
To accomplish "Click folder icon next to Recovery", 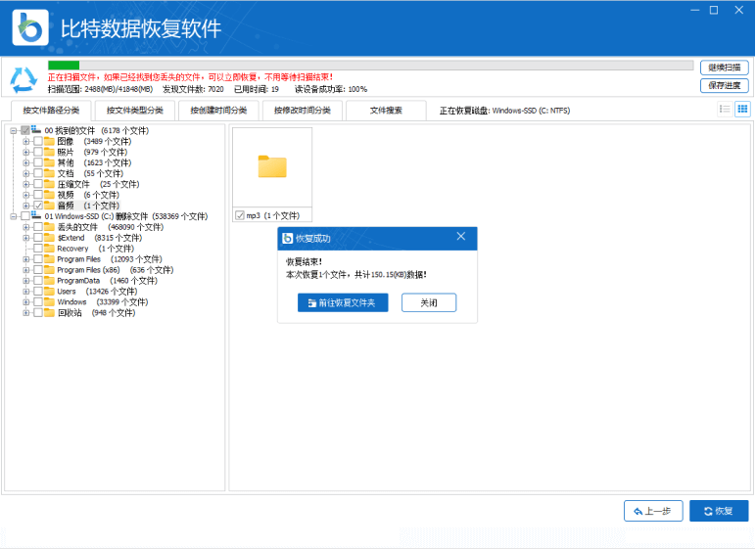I will [x=49, y=249].
